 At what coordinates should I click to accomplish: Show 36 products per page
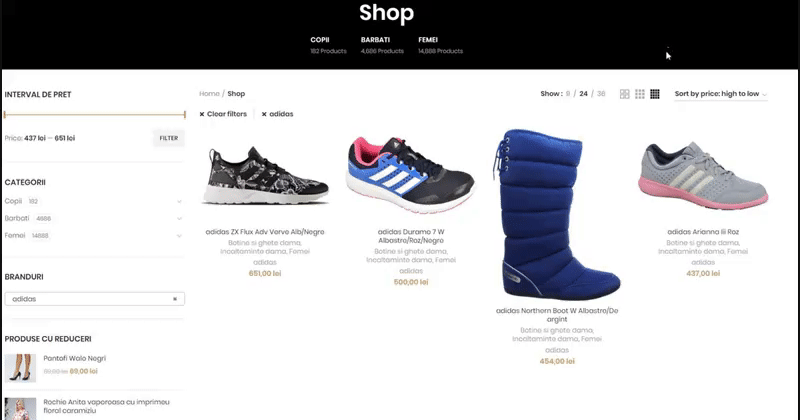(601, 94)
